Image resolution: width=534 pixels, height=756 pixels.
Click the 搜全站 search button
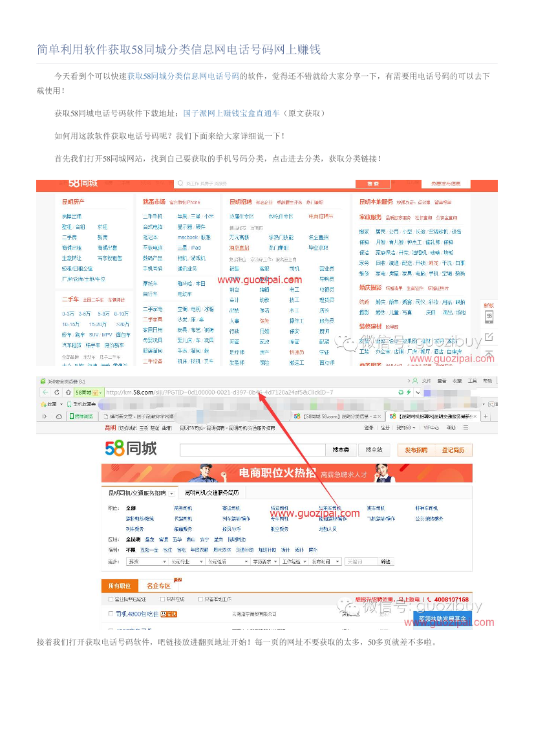coord(374,450)
